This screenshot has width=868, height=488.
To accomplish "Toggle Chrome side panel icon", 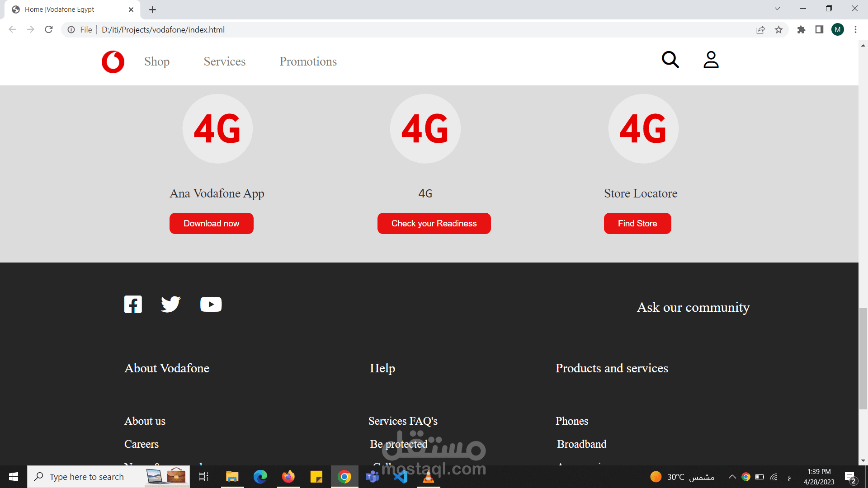I will (x=819, y=30).
